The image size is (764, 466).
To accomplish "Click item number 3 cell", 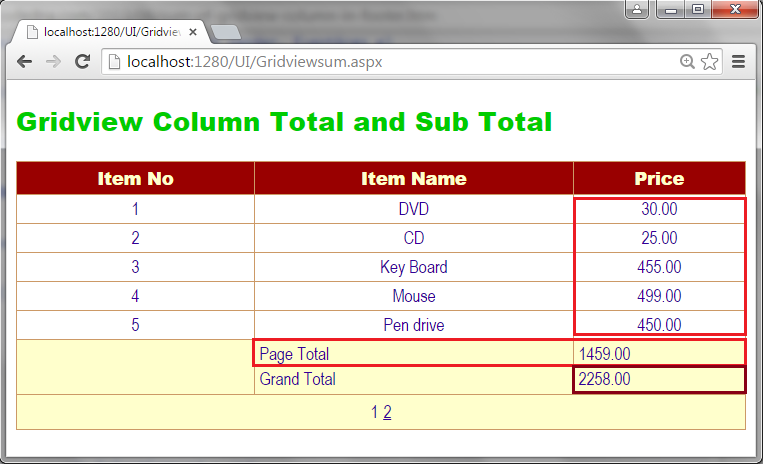I will tap(135, 267).
